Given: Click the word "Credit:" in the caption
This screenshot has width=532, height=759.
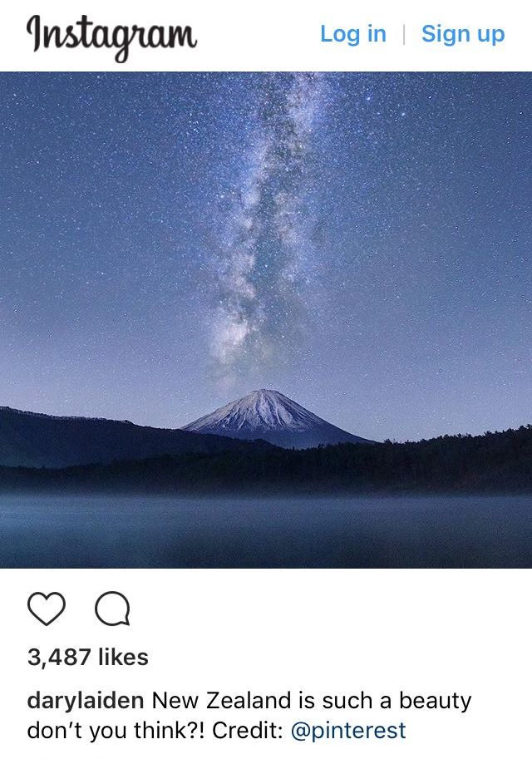Looking at the screenshot, I should (x=248, y=731).
